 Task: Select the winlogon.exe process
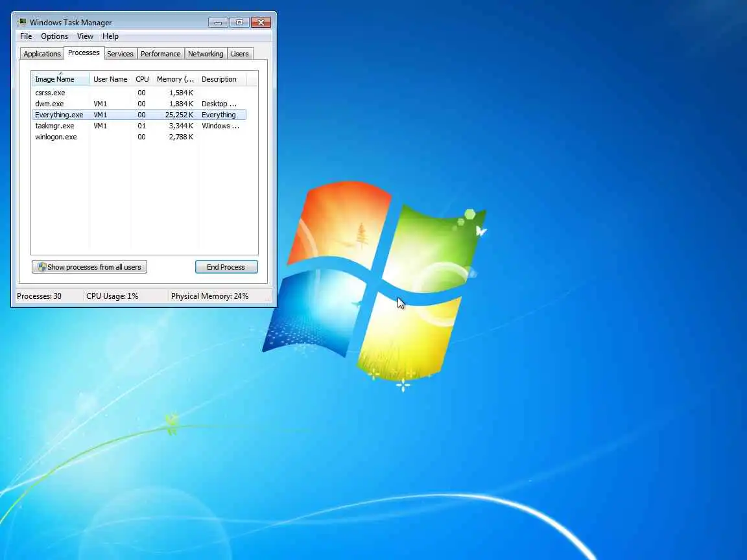(139, 137)
